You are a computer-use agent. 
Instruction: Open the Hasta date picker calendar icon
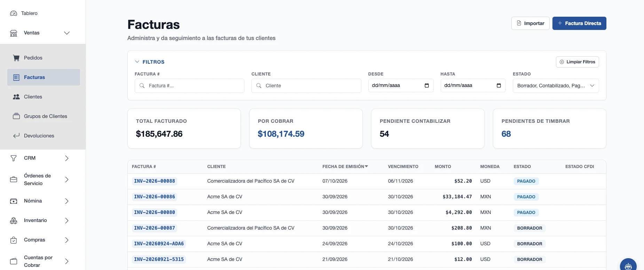click(x=499, y=86)
